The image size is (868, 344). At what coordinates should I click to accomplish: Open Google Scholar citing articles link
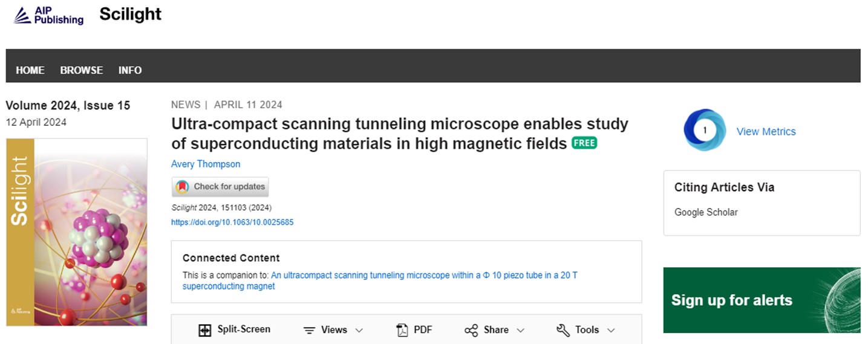tap(706, 212)
